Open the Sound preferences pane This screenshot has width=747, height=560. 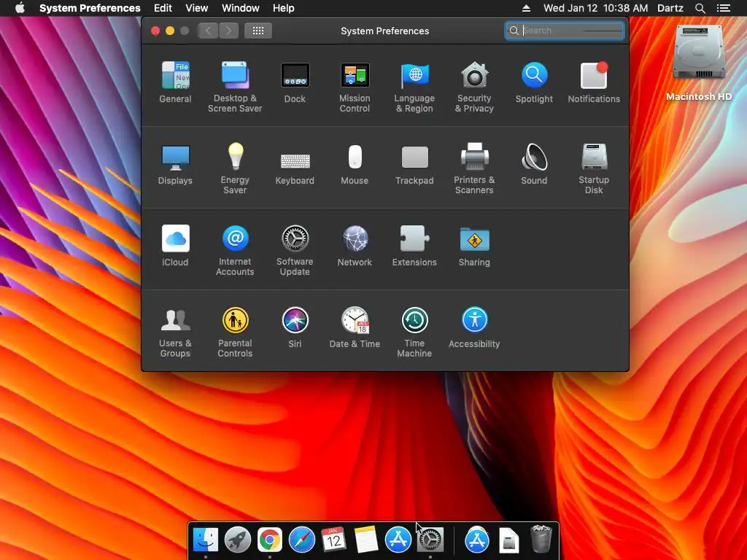[x=534, y=164]
